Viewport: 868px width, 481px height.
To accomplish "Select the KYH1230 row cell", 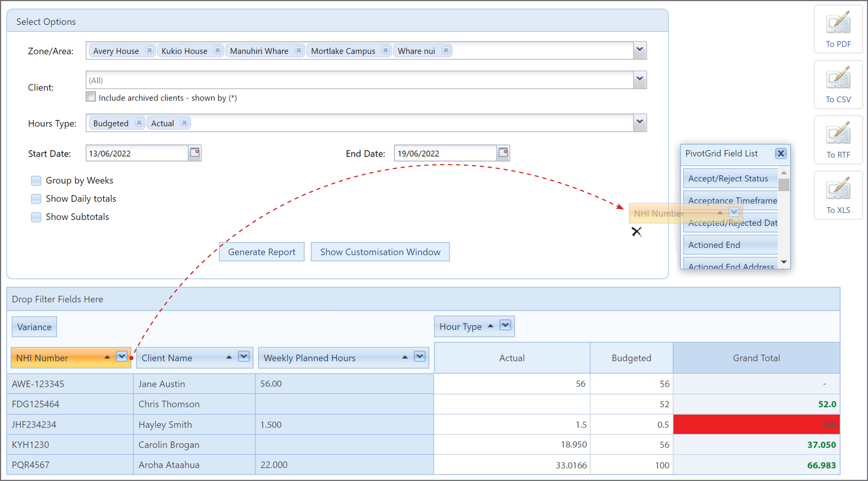I will click(70, 444).
